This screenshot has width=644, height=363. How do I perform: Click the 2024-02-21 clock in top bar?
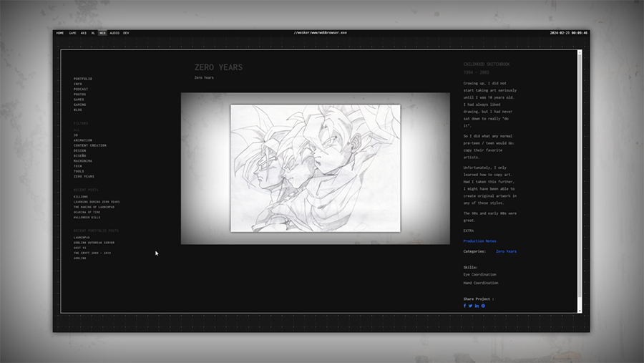(568, 33)
